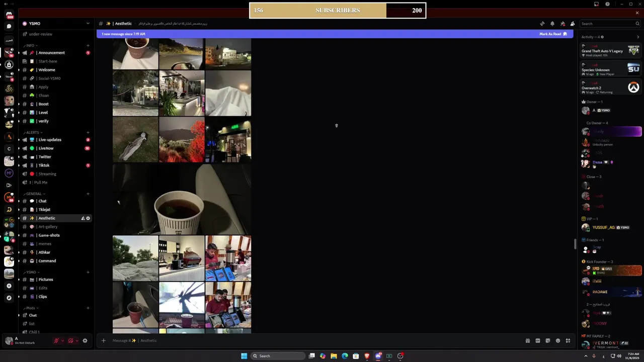Open the gift icon in message bar
Viewport: 644px width, 362px height.
[528, 340]
